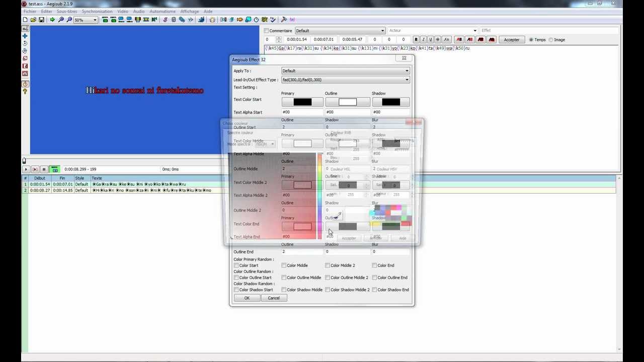Viewport: 644px width, 362px height.
Task: Apply strikeout to the subtitle text
Action: [x=438, y=40]
